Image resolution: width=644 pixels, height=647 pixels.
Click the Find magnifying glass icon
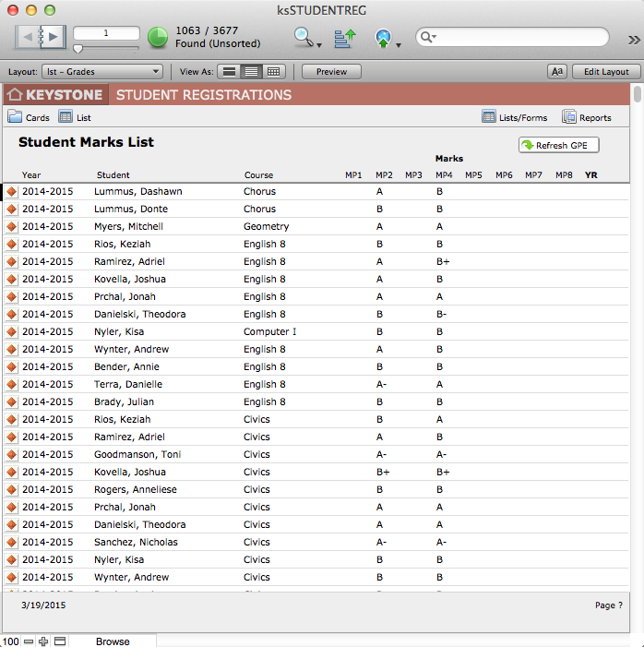pyautogui.click(x=304, y=37)
